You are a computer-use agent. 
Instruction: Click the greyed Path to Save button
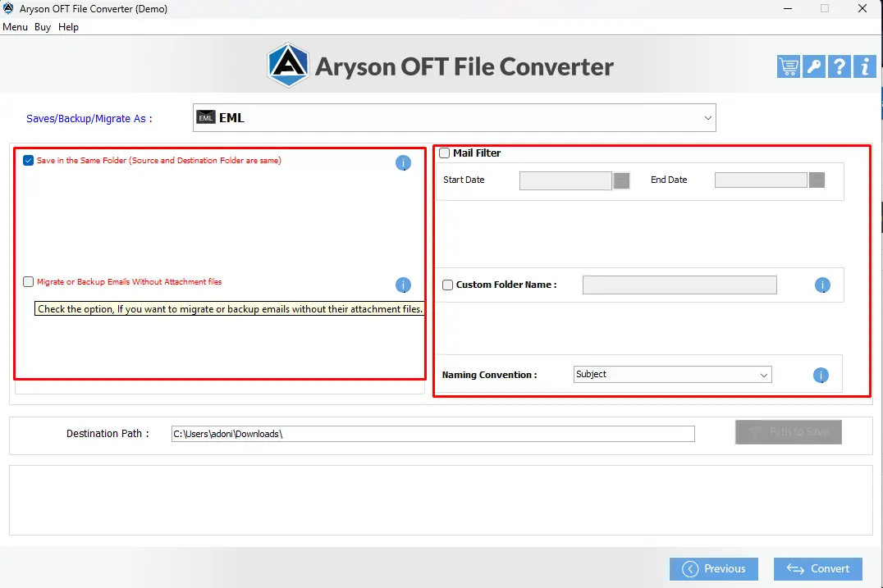click(x=789, y=432)
